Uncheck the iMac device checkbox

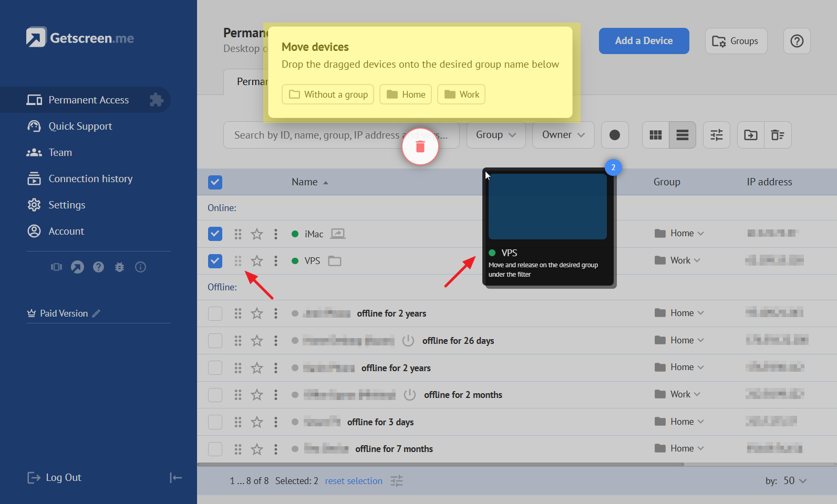215,234
